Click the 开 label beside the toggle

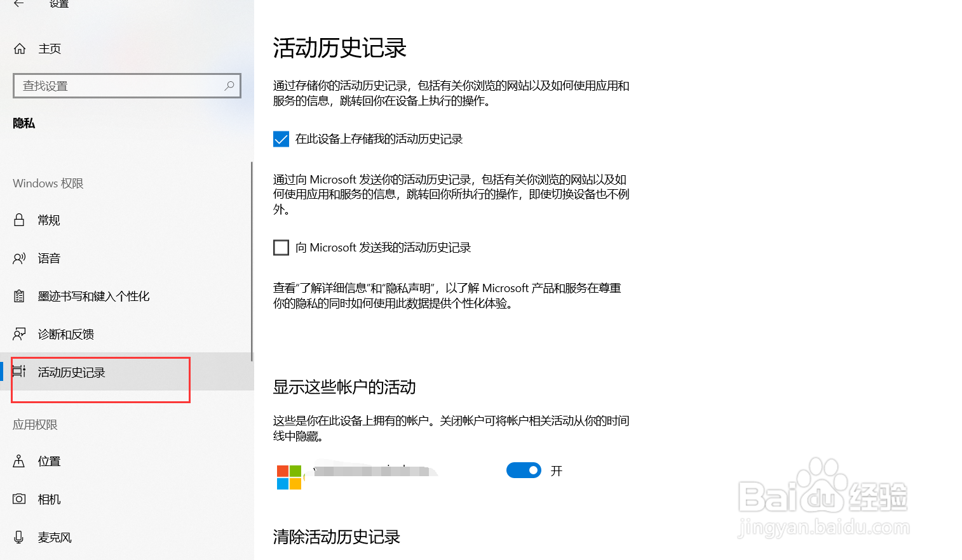pos(557,470)
